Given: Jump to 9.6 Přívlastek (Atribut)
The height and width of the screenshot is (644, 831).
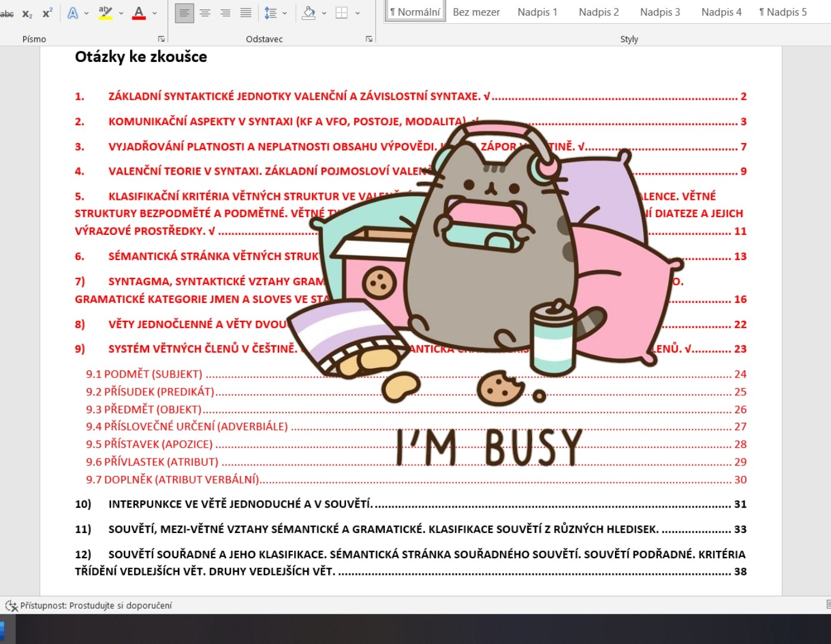Looking at the screenshot, I should coord(416,462).
